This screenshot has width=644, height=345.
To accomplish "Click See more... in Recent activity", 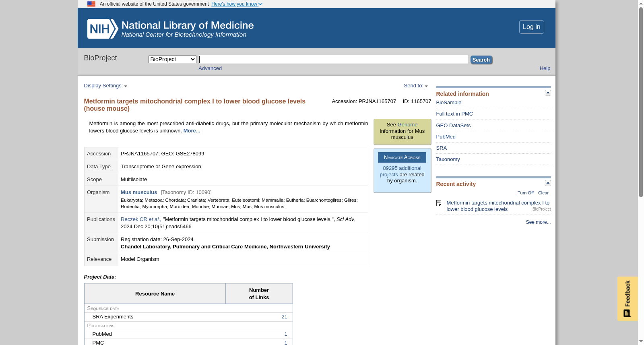I will point(538,222).
